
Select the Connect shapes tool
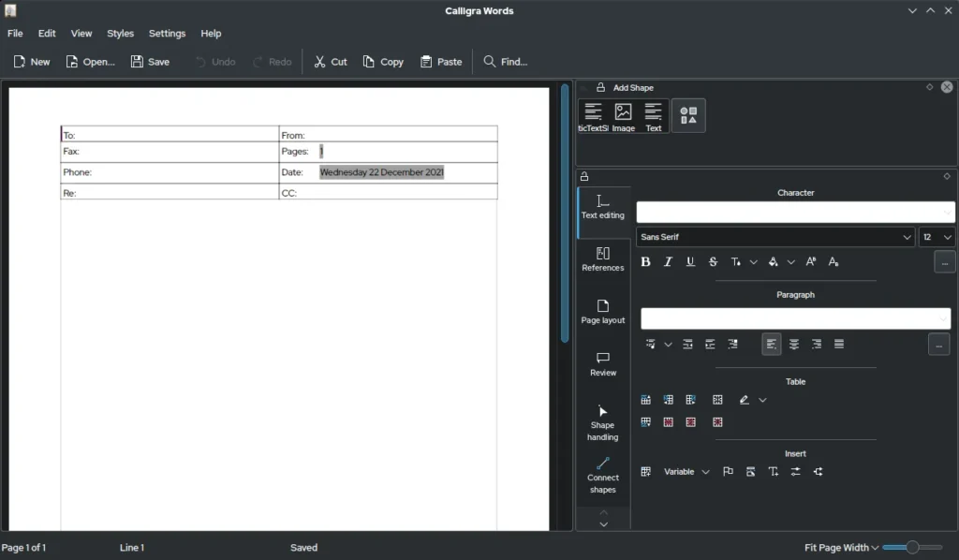[603, 476]
